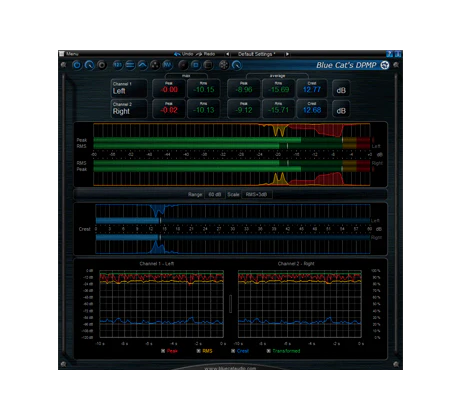Click the Crest value 12.77
The image size is (460, 416).
tap(312, 88)
